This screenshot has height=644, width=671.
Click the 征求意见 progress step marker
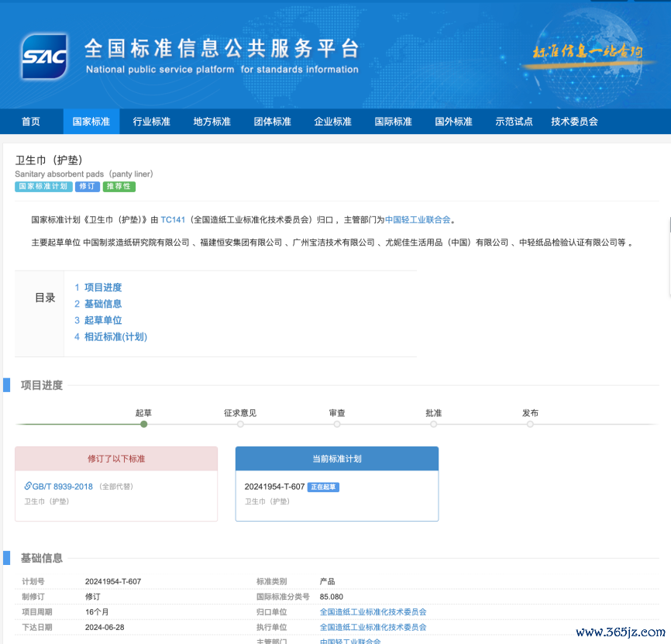240,424
